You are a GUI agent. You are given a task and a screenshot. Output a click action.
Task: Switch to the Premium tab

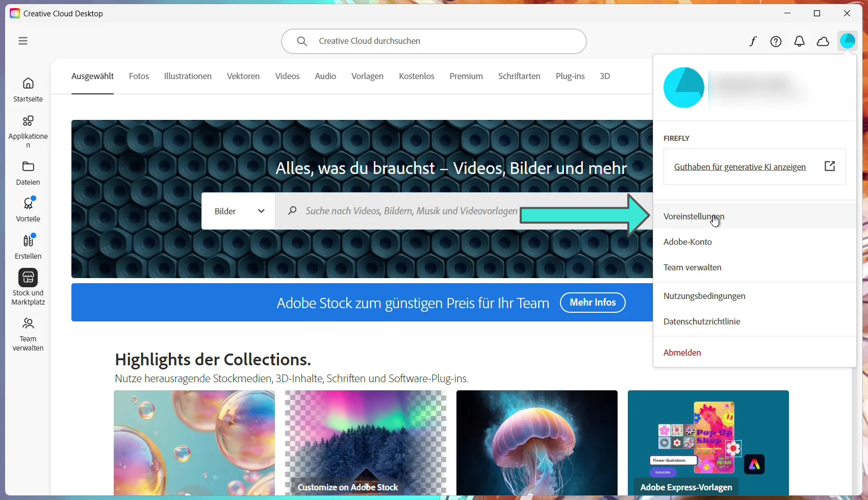click(x=466, y=76)
